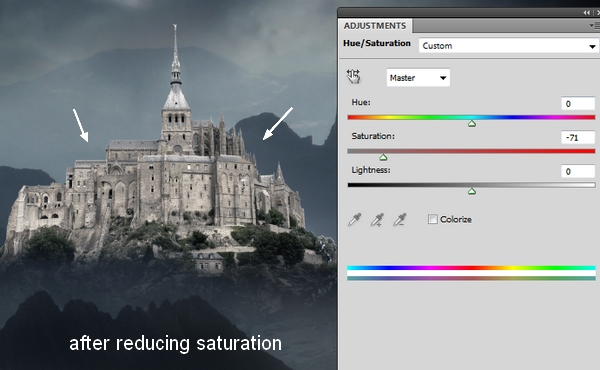Click the upper rainbow color bar
Screen dimensions: 600x370
471,268
